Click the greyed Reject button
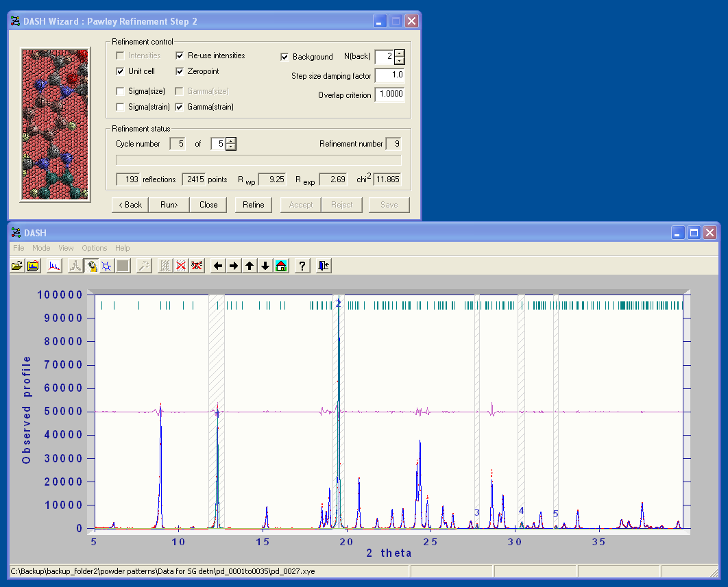Viewport: 728px width, 587px height. click(x=341, y=205)
